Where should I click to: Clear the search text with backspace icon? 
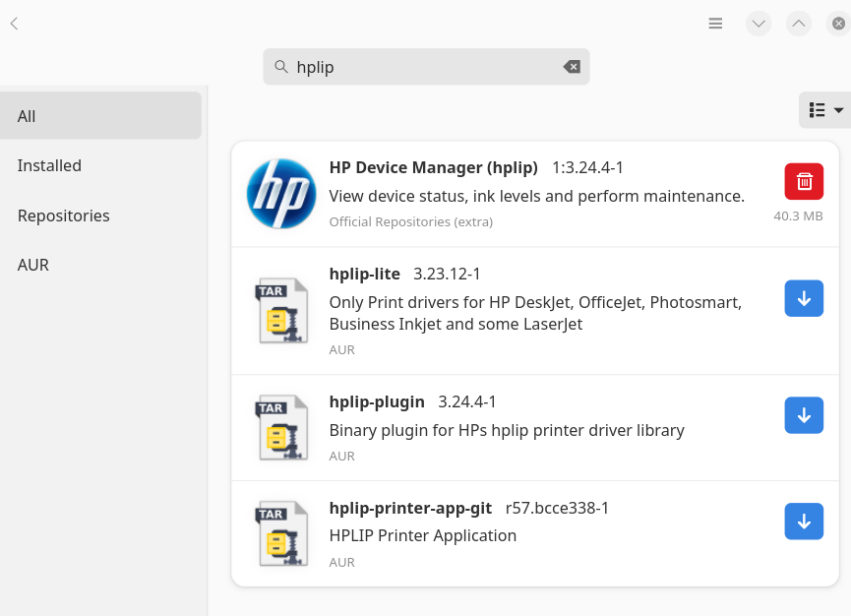click(572, 67)
